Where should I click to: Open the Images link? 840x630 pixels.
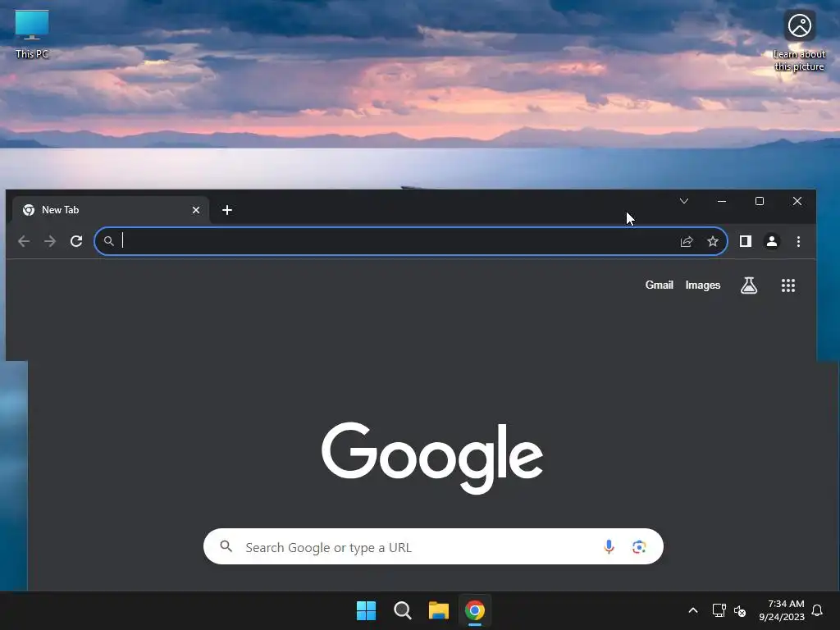703,285
